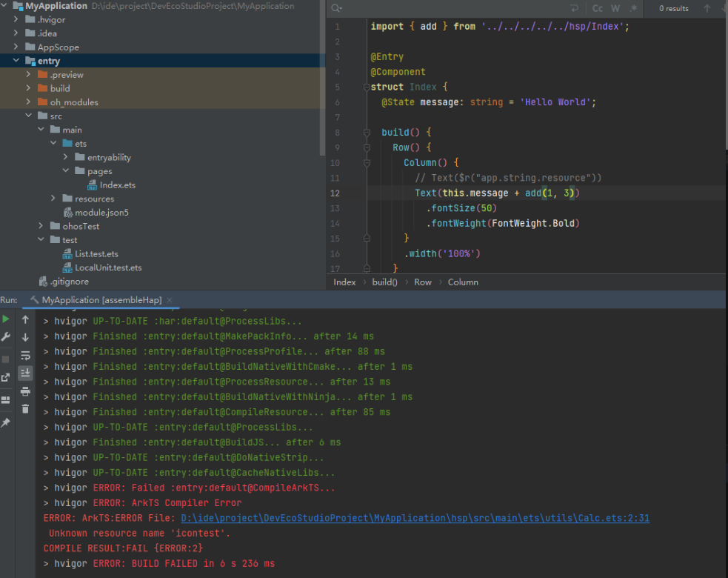Image resolution: width=728 pixels, height=578 pixels.
Task: Click the Down the Stack Trace arrow
Action: 25,337
